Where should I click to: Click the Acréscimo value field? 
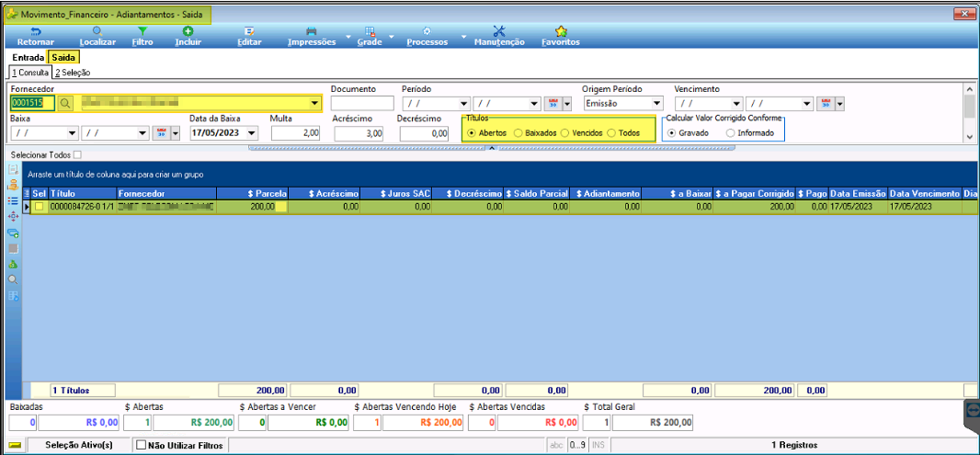pos(359,133)
